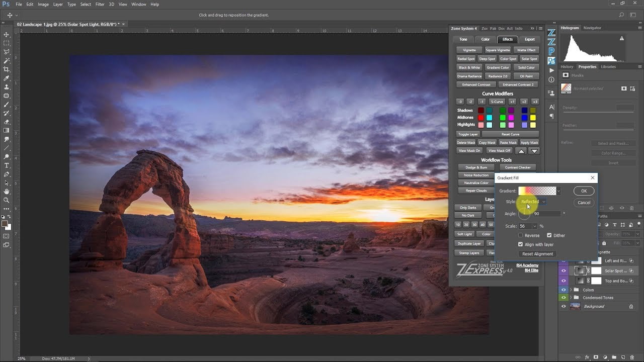Open the Histogram panel menu

coord(640,28)
